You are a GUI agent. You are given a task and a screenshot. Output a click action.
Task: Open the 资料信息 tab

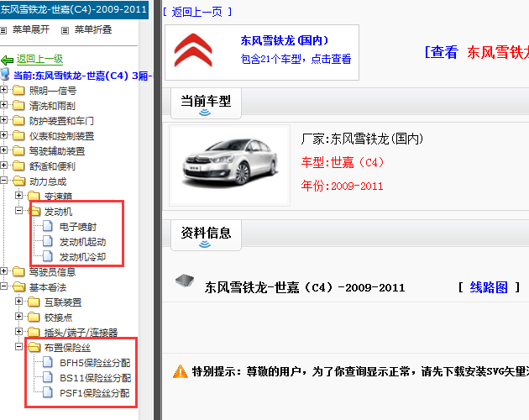point(206,235)
